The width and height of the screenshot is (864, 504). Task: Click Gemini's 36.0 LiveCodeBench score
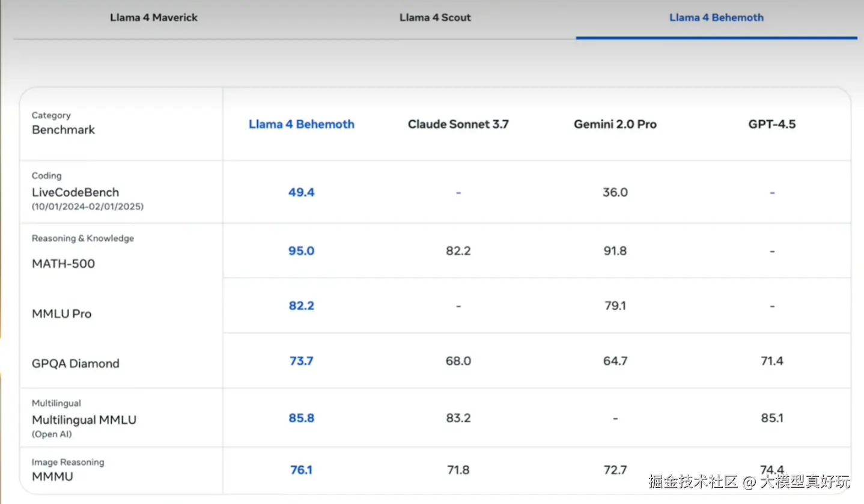click(x=615, y=192)
